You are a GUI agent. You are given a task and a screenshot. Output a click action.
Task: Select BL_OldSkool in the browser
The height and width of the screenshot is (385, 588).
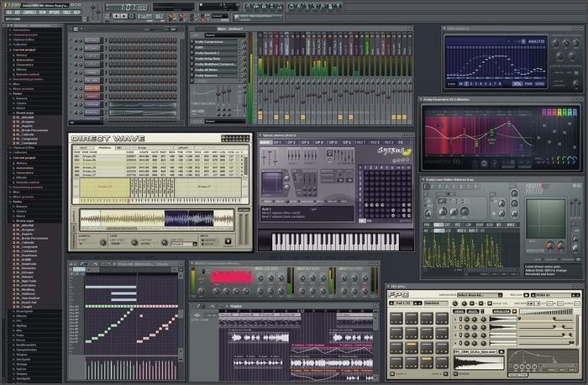(x=25, y=294)
